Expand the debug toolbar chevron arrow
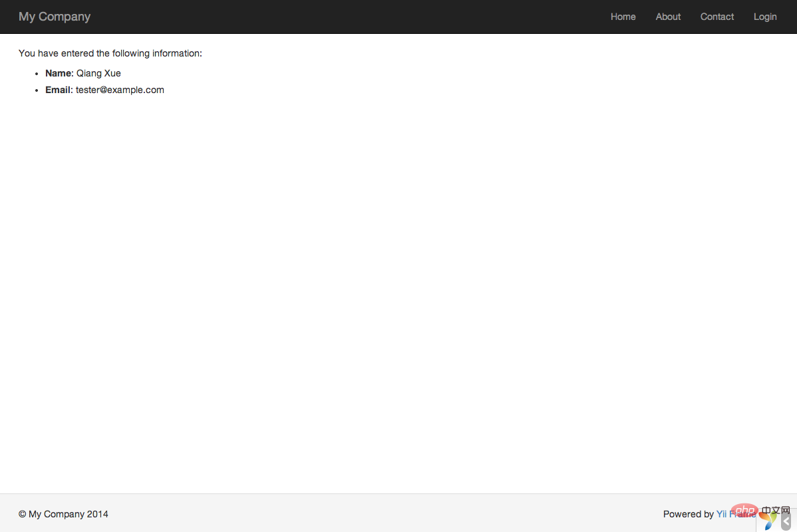797x532 pixels. [x=786, y=521]
